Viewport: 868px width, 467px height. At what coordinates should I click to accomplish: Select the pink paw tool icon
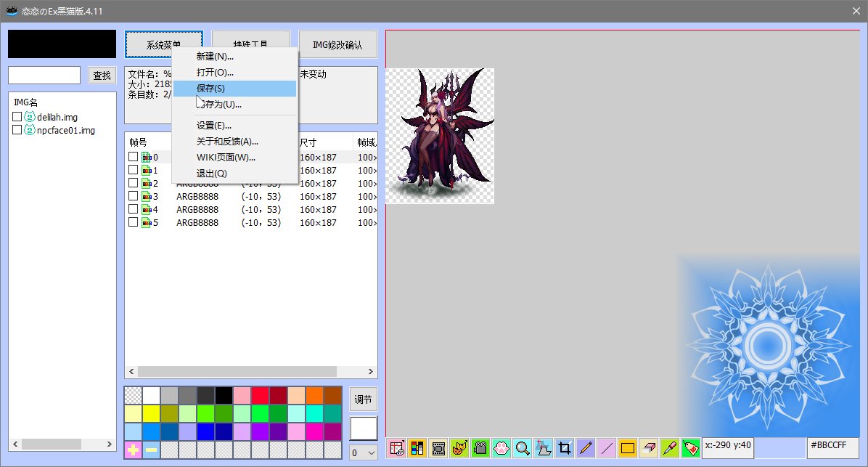(x=501, y=448)
